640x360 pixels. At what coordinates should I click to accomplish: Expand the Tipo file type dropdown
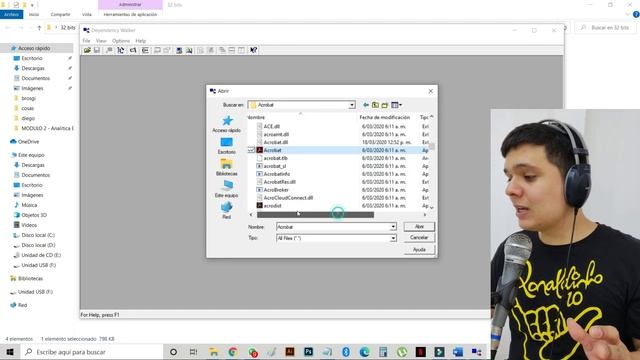[393, 238]
